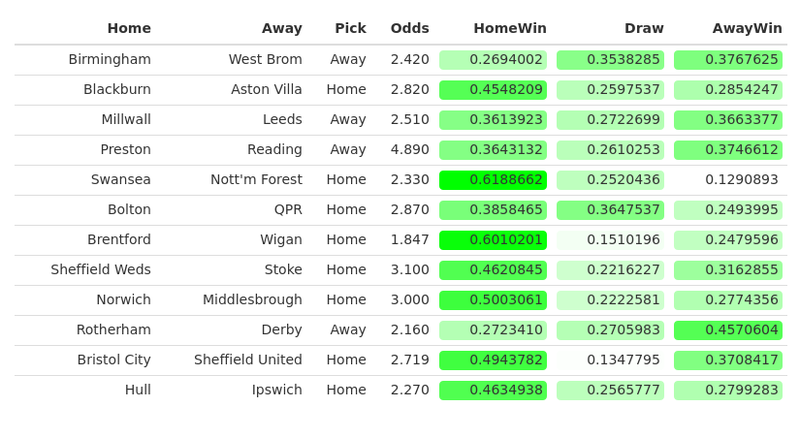This screenshot has width=800, height=438.
Task: Click Derby AwayWin value 0.4570604
Action: coord(728,330)
